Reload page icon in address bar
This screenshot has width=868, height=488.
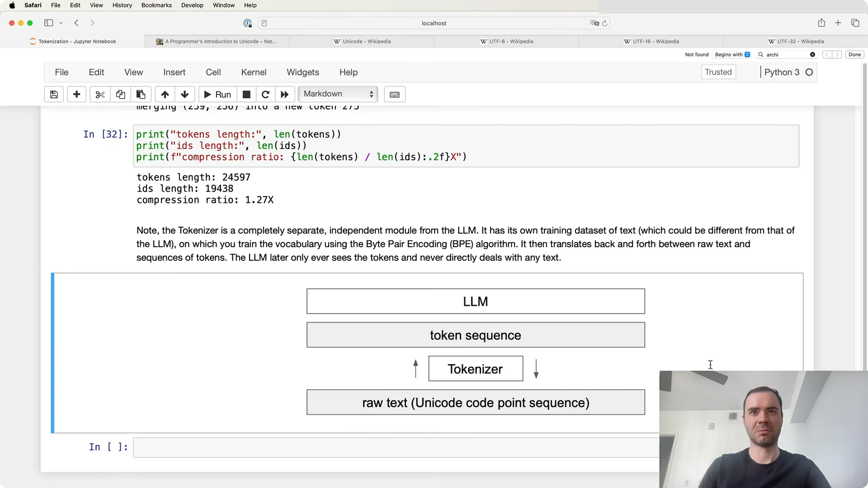click(x=605, y=23)
